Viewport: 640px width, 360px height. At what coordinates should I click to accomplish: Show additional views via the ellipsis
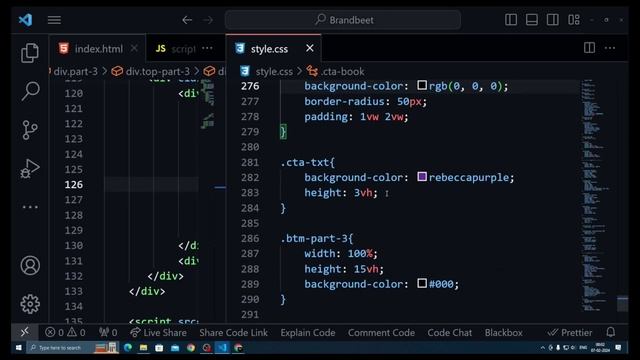[x=30, y=207]
